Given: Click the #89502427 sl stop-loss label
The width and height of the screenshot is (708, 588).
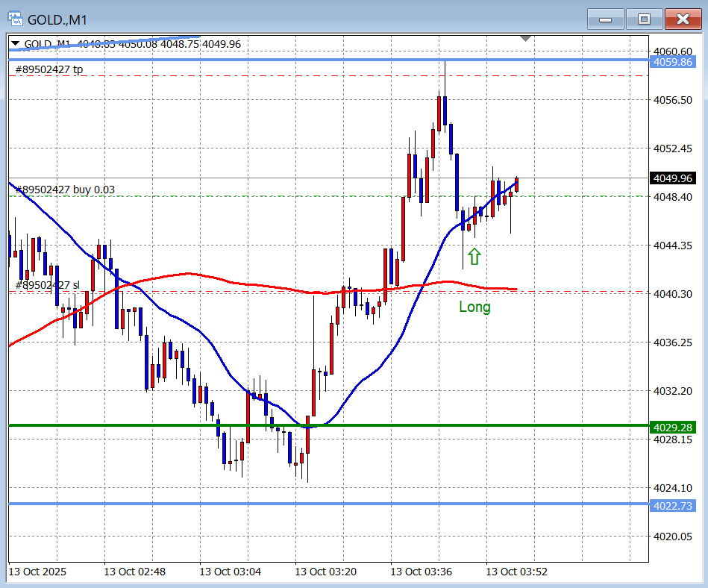Looking at the screenshot, I should pyautogui.click(x=48, y=285).
